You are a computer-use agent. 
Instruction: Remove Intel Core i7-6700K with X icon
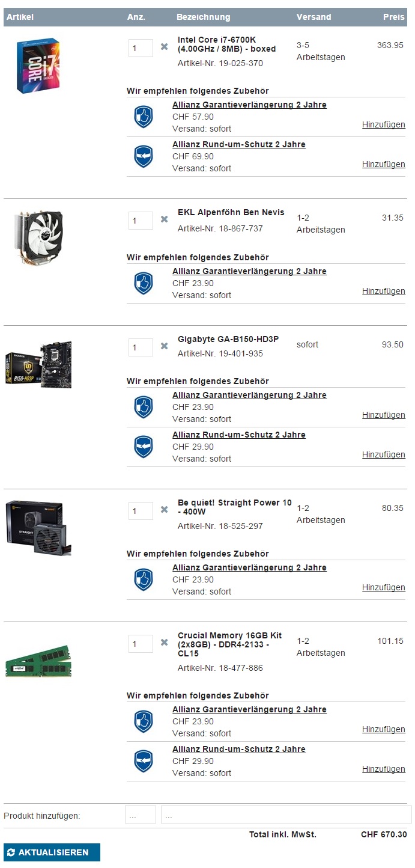coord(164,47)
